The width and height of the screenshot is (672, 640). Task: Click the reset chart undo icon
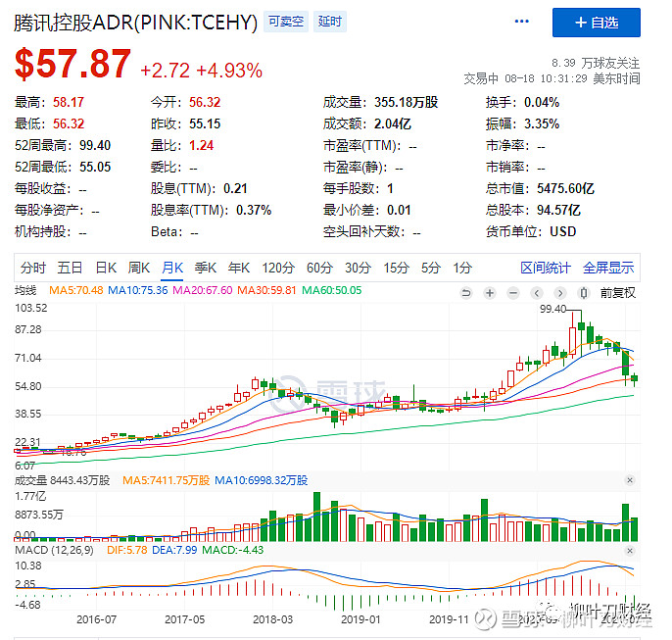(x=466, y=293)
